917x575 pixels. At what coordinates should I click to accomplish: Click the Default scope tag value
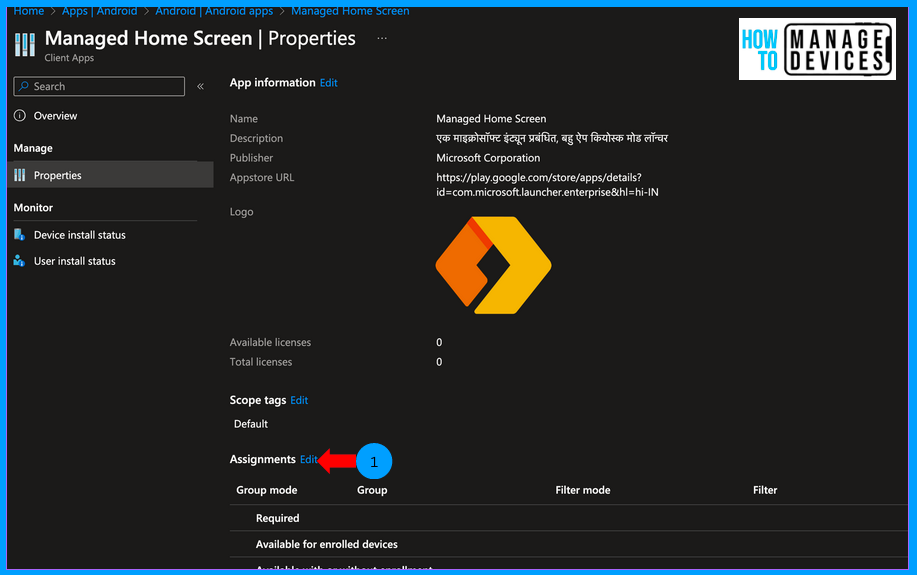[250, 424]
